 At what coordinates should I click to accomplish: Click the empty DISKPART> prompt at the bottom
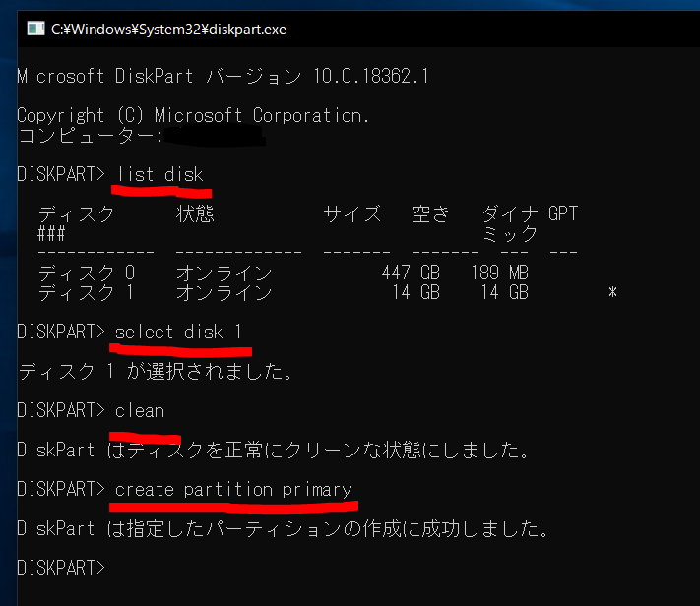(x=61, y=568)
